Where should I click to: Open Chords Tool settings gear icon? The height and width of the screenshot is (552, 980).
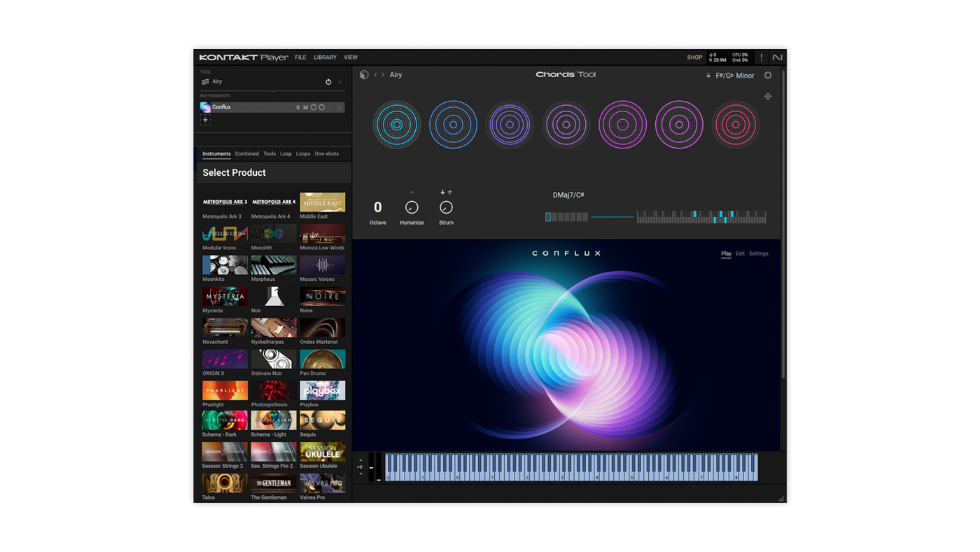[x=768, y=75]
